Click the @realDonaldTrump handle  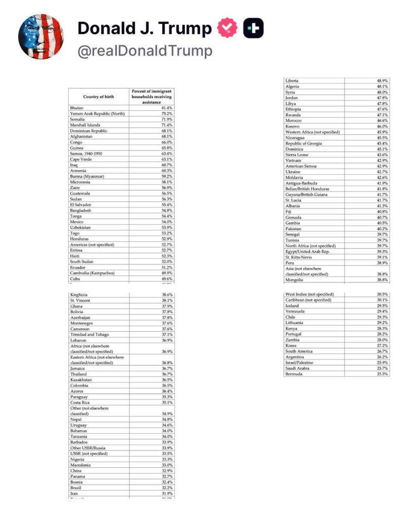point(145,51)
